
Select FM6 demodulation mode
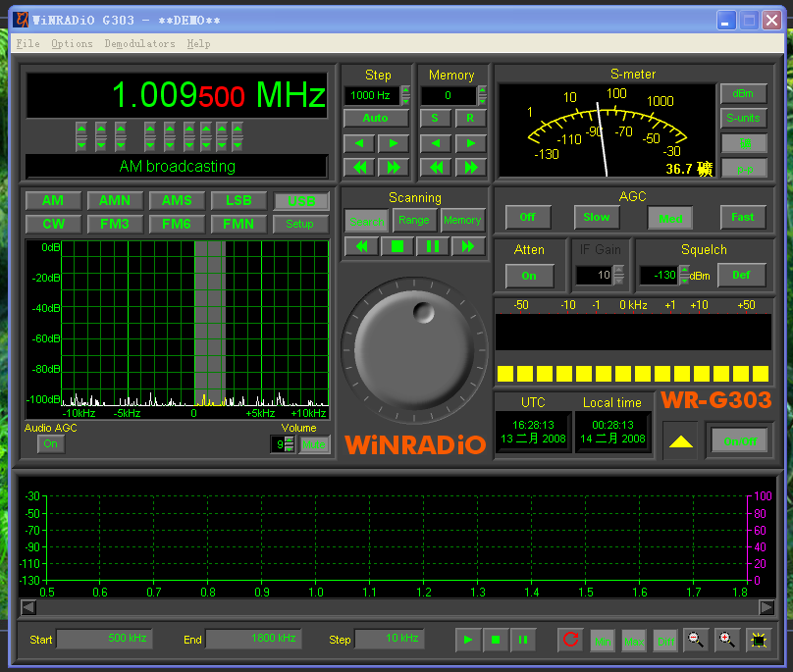tap(177, 224)
